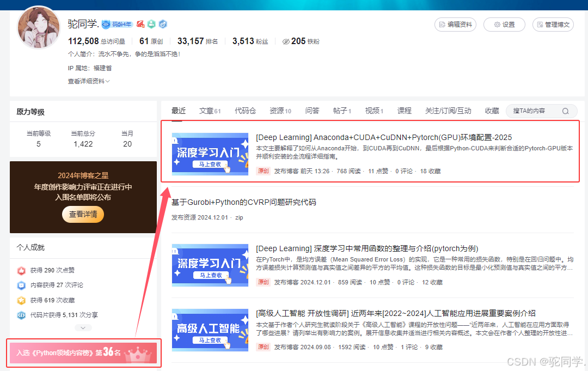Click the blue medal badge after username
The image size is (588, 371).
[163, 25]
